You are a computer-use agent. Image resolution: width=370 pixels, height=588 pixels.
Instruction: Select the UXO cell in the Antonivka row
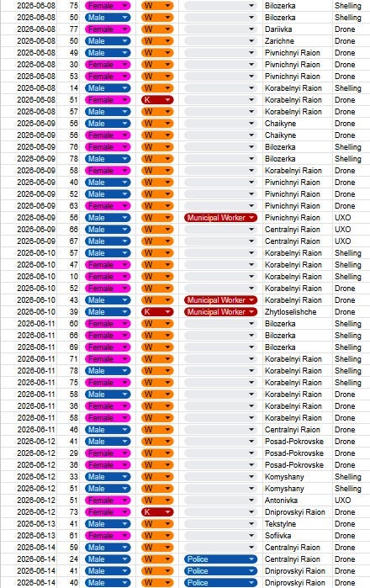(351, 501)
